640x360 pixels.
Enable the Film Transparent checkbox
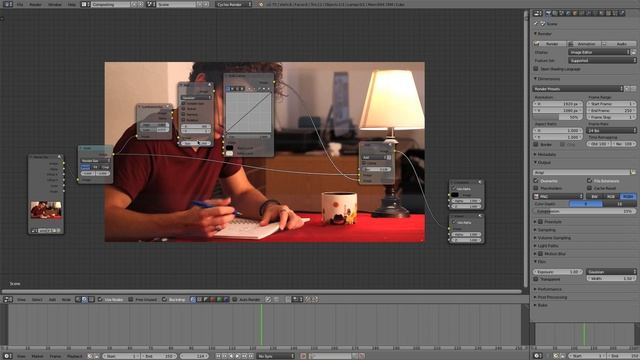click(x=536, y=279)
